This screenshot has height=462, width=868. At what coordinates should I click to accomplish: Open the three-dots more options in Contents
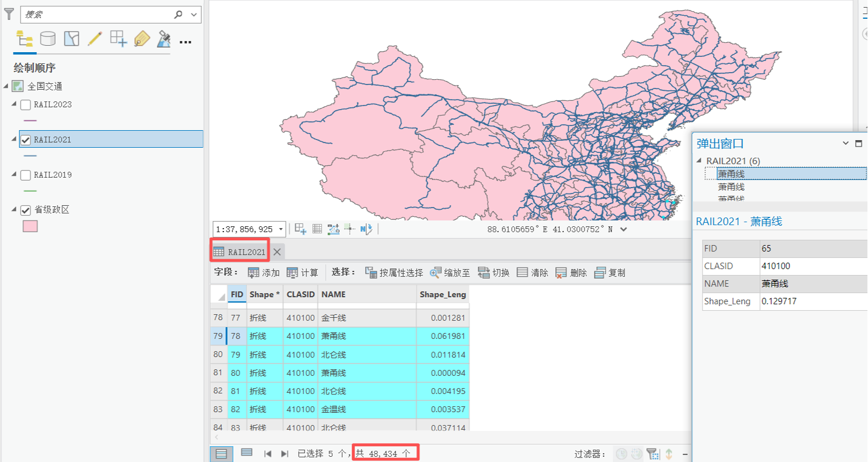pyautogui.click(x=185, y=42)
